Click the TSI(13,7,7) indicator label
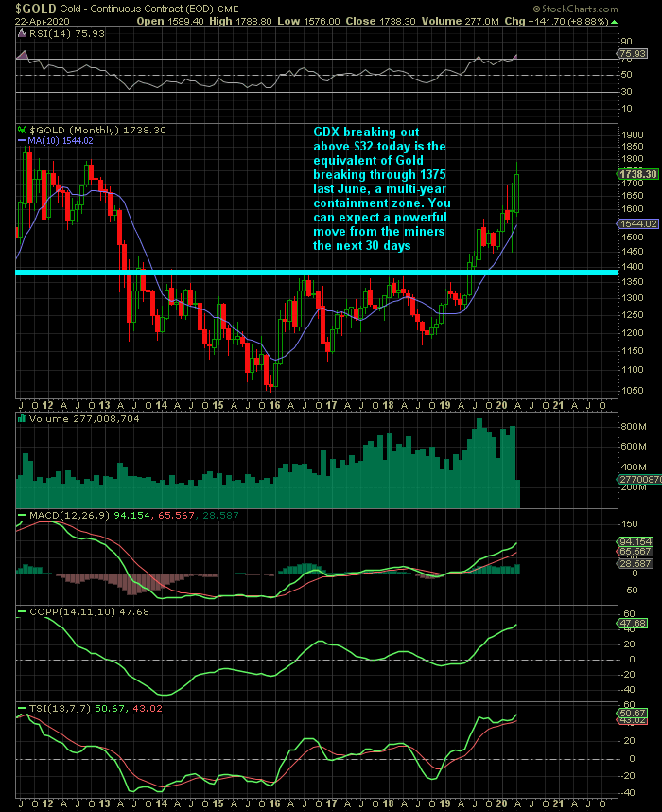Image resolution: width=662 pixels, height=812 pixels. click(x=59, y=708)
